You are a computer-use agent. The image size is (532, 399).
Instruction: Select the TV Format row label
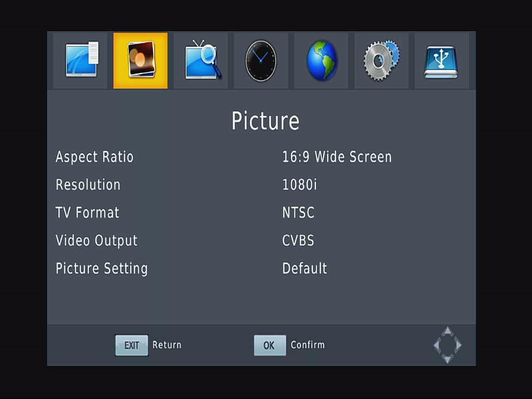87,212
